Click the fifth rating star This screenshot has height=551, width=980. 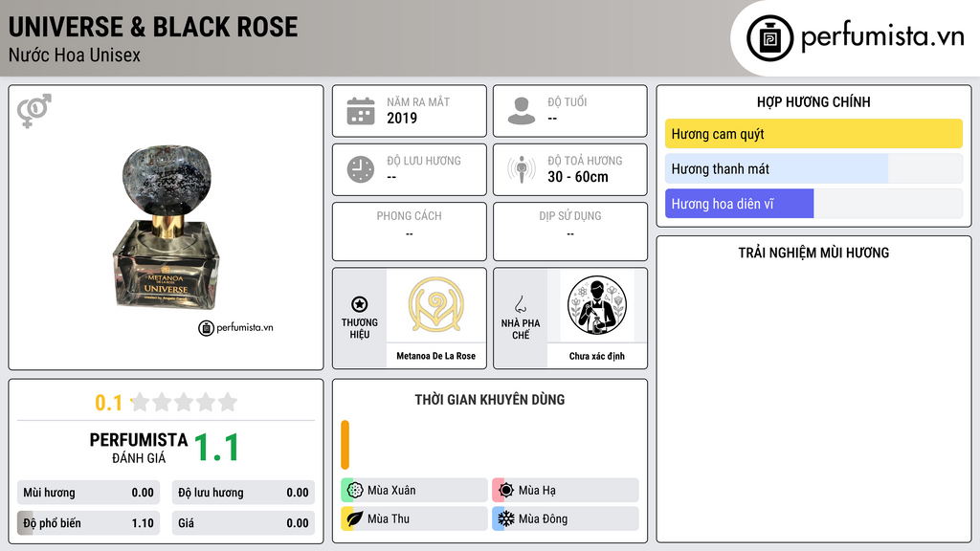coord(228,402)
